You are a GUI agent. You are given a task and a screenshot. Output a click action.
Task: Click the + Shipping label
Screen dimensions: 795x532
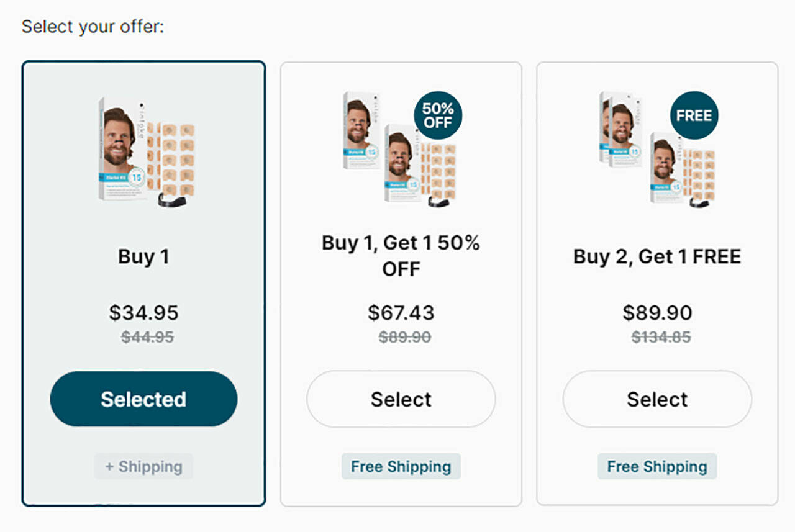143,466
